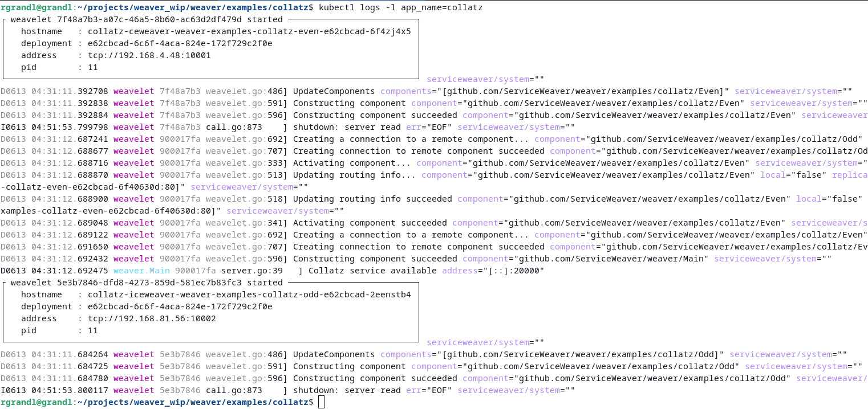Click "weavelet.go:513" source reference

coord(244,175)
